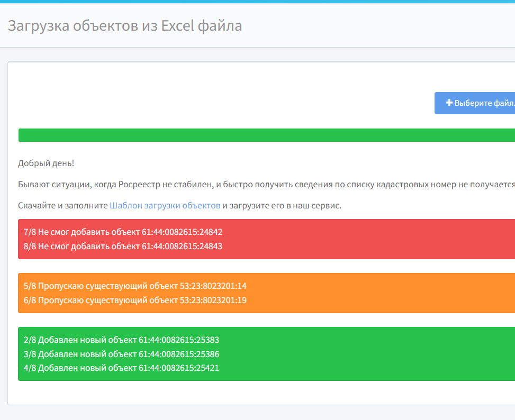
Task: Click the added line for object 61:44:0082615:25383
Action: coord(121,340)
